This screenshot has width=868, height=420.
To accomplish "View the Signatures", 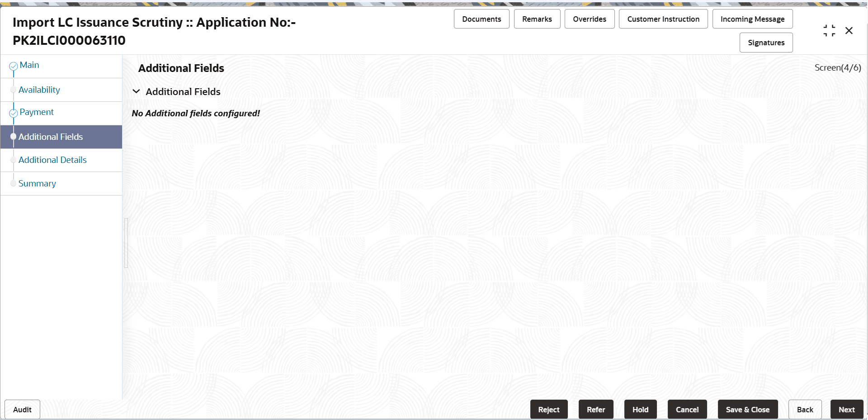I will [x=766, y=42].
